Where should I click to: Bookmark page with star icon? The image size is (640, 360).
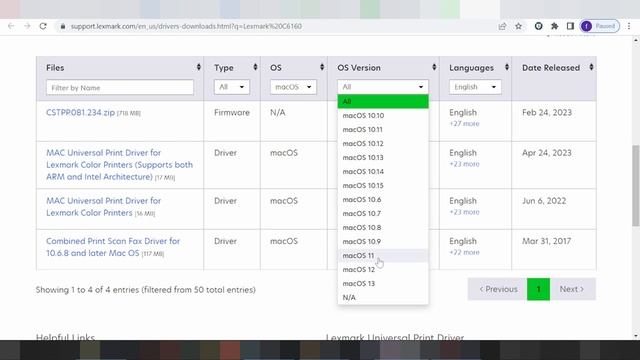[518, 26]
